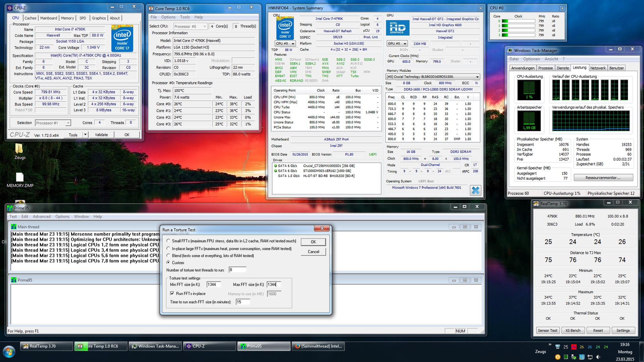Viewport: 644px width, 362px height.
Task: Select the MEMORY.DMP file on the desktop
Action: pos(20,180)
